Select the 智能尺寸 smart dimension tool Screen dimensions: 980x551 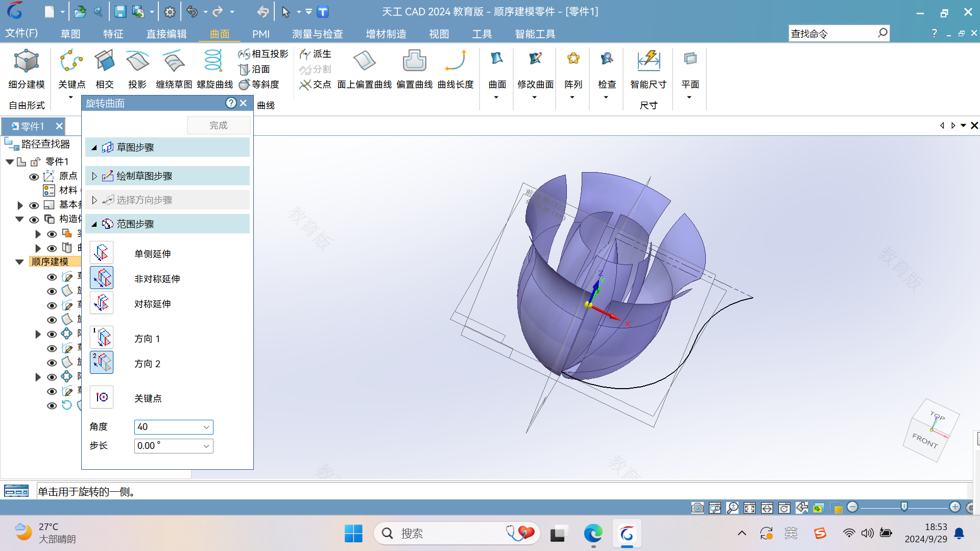[x=649, y=69]
